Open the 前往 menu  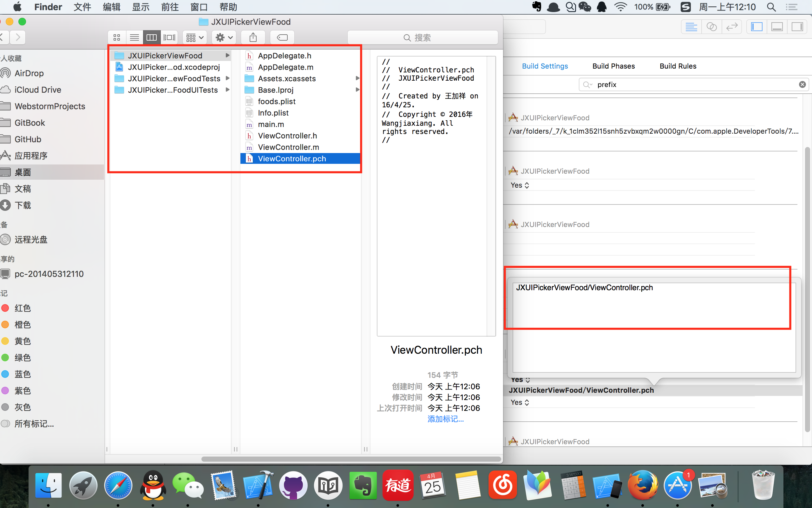tap(170, 7)
